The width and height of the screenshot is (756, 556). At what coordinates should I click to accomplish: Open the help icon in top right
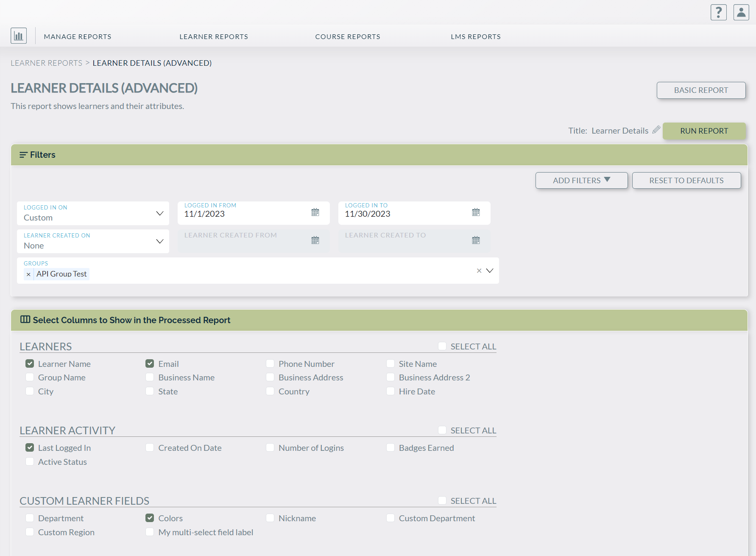718,12
